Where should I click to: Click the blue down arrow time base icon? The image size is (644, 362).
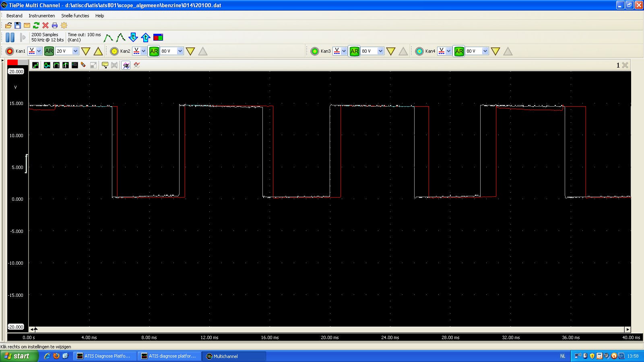[x=133, y=37]
